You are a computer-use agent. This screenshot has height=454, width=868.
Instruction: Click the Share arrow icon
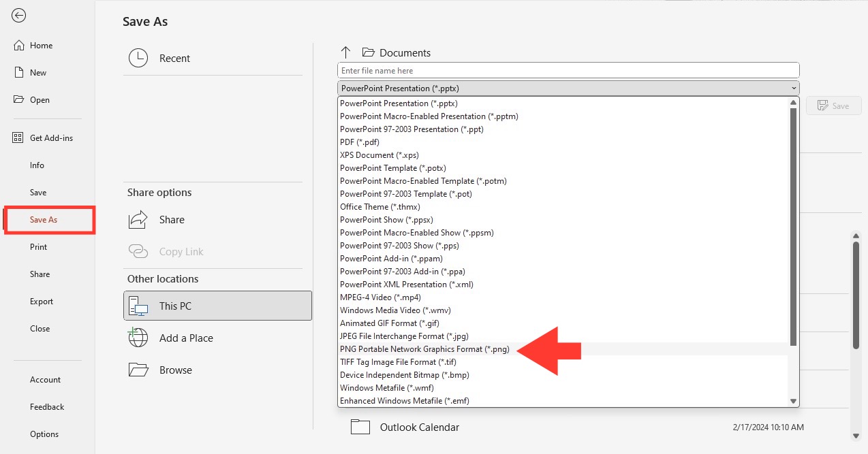point(138,220)
